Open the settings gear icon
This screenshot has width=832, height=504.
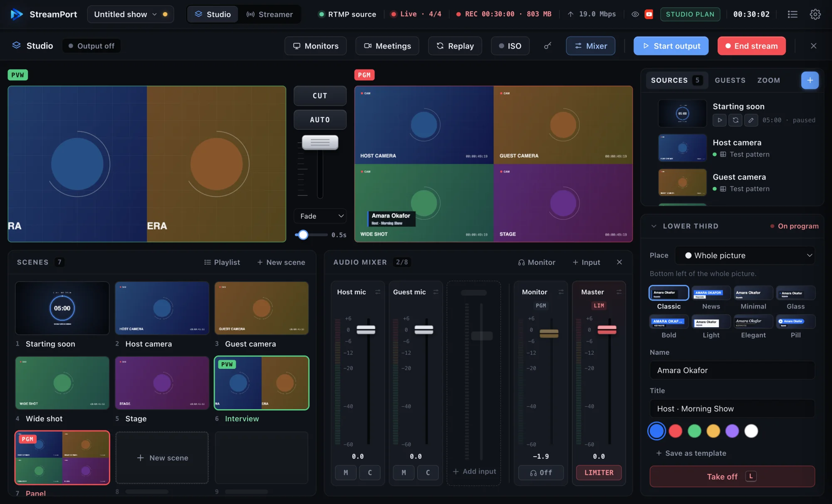tap(815, 14)
